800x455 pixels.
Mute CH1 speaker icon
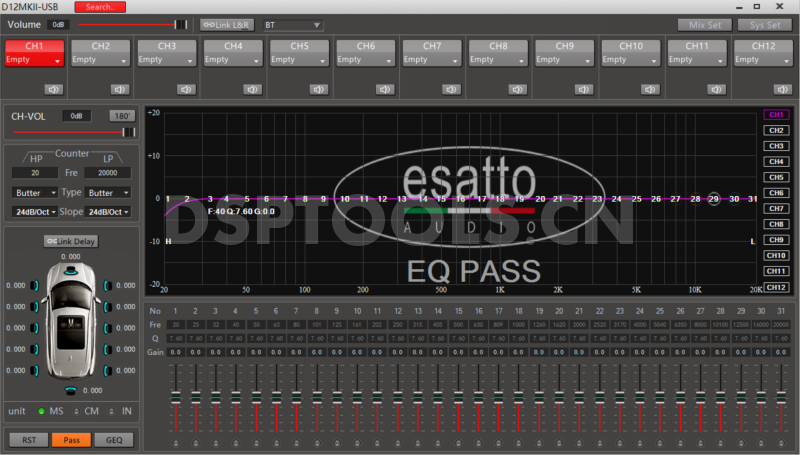(x=53, y=90)
